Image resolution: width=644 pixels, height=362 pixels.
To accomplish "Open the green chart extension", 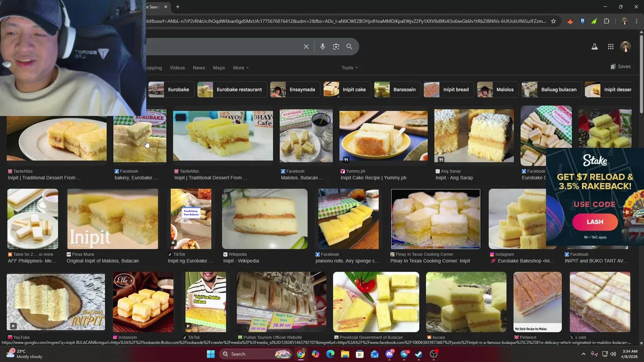I will (x=594, y=21).
